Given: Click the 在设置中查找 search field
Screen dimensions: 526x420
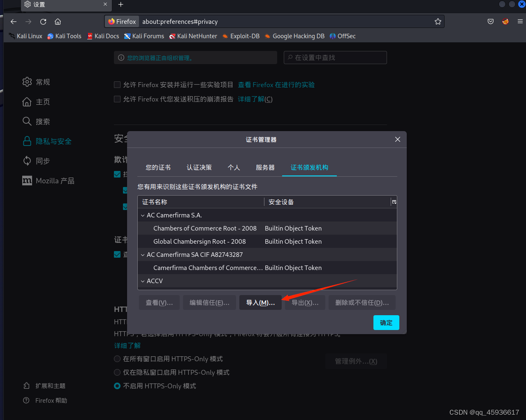Looking at the screenshot, I should coord(335,58).
